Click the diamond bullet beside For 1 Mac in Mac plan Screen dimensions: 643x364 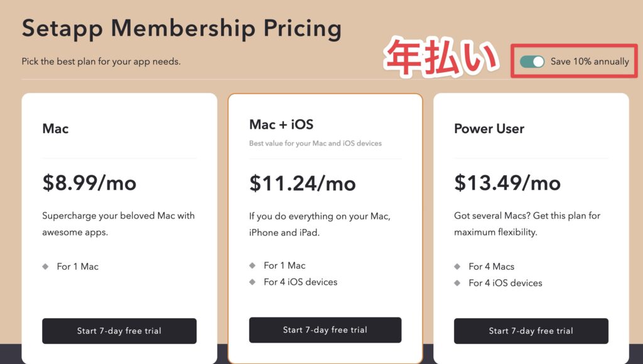pyautogui.click(x=45, y=267)
